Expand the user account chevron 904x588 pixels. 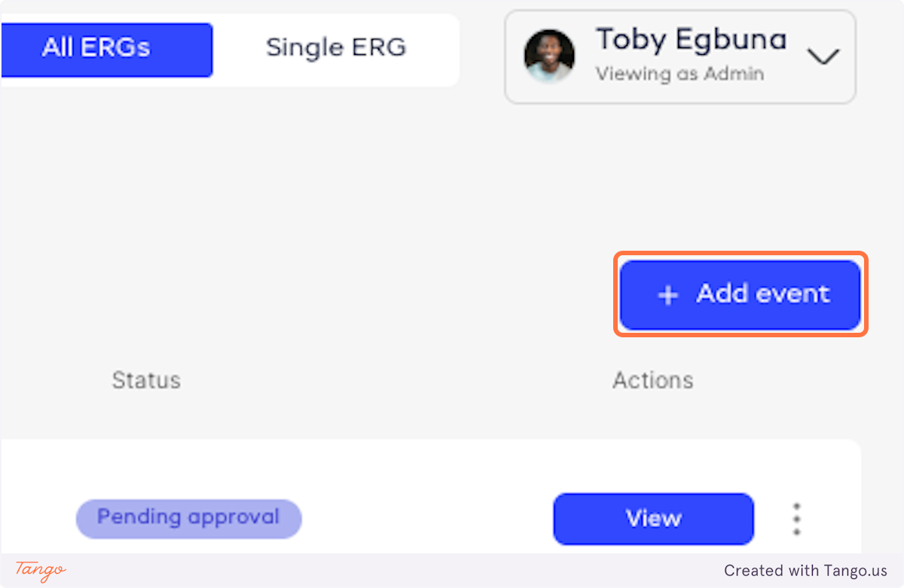(823, 56)
